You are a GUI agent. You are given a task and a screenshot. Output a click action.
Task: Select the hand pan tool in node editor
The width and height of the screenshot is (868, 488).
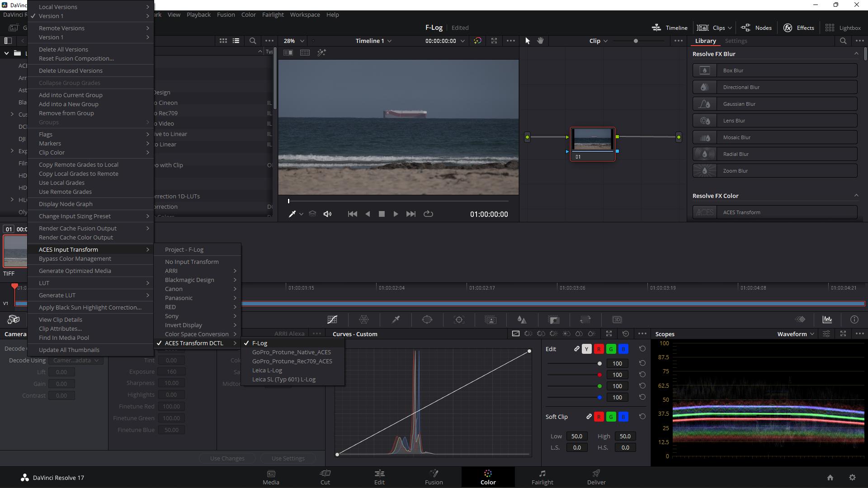(540, 41)
